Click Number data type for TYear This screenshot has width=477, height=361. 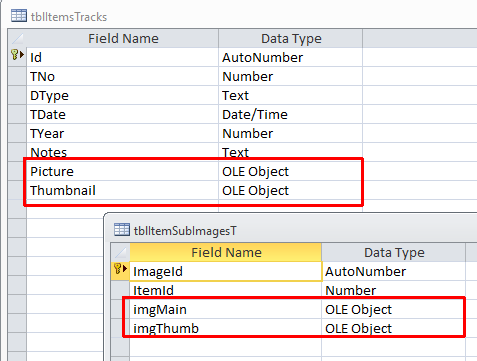pyautogui.click(x=291, y=133)
